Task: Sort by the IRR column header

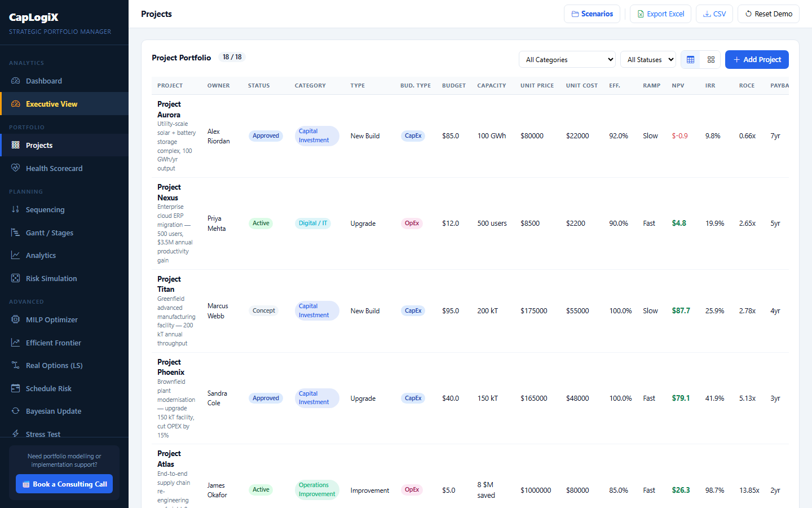Action: (x=710, y=86)
